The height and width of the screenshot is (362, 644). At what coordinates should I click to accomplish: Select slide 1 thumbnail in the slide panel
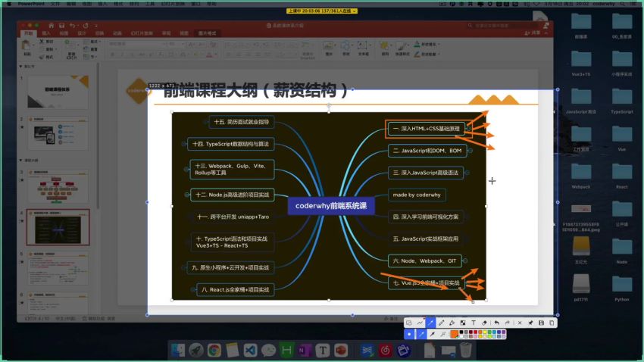pyautogui.click(x=58, y=90)
